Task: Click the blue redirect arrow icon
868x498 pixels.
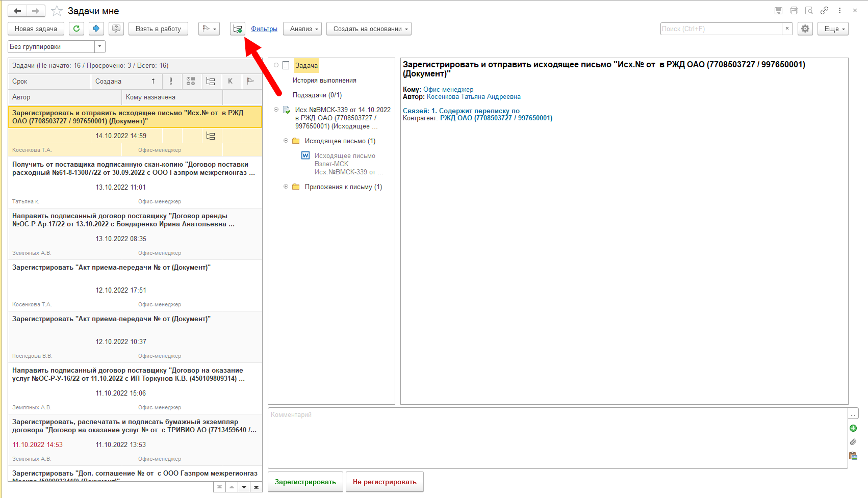Action: tap(96, 29)
